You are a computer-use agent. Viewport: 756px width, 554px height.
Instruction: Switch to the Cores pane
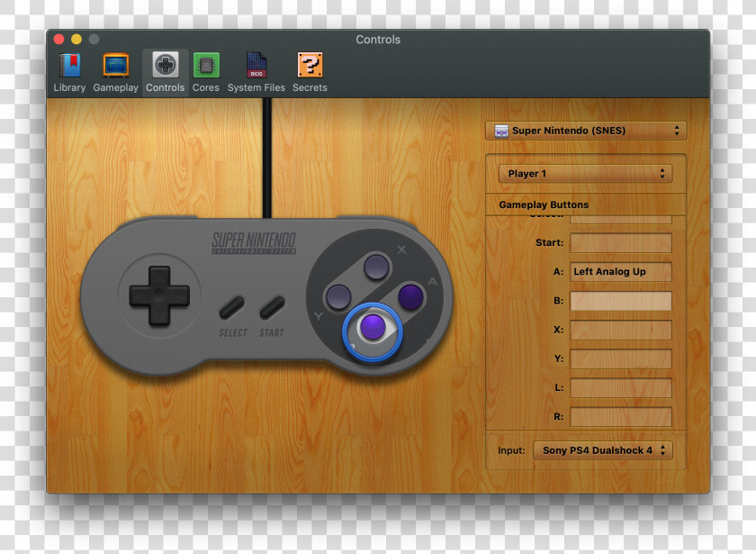(x=206, y=72)
